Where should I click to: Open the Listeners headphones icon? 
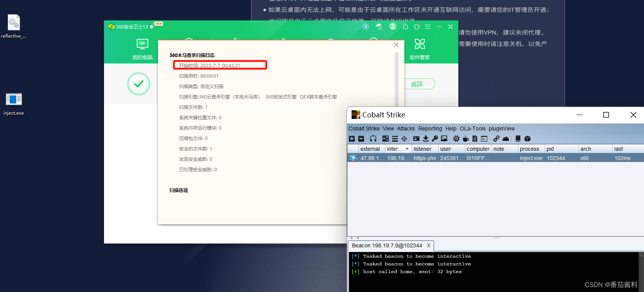click(x=373, y=138)
